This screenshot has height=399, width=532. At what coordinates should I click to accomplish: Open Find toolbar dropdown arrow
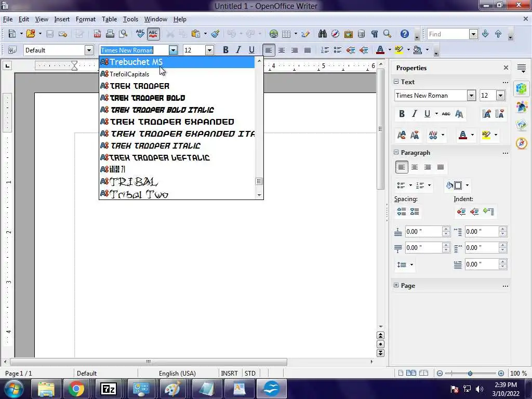473,34
